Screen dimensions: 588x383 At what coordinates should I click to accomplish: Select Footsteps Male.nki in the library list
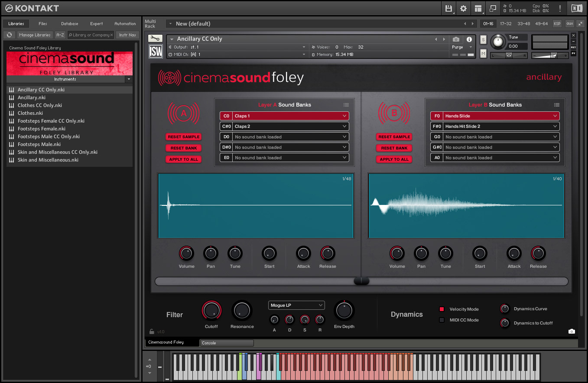[39, 144]
